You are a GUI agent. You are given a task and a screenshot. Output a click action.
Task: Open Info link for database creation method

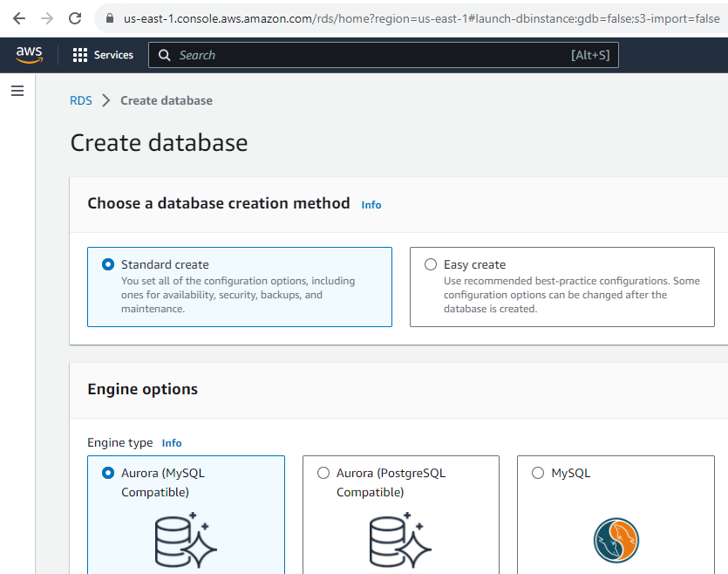point(371,205)
